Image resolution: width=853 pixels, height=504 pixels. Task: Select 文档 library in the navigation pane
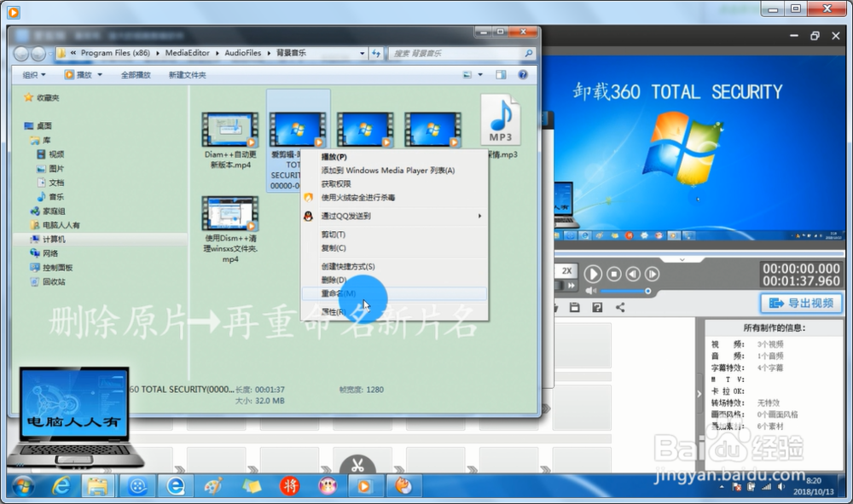(50, 182)
